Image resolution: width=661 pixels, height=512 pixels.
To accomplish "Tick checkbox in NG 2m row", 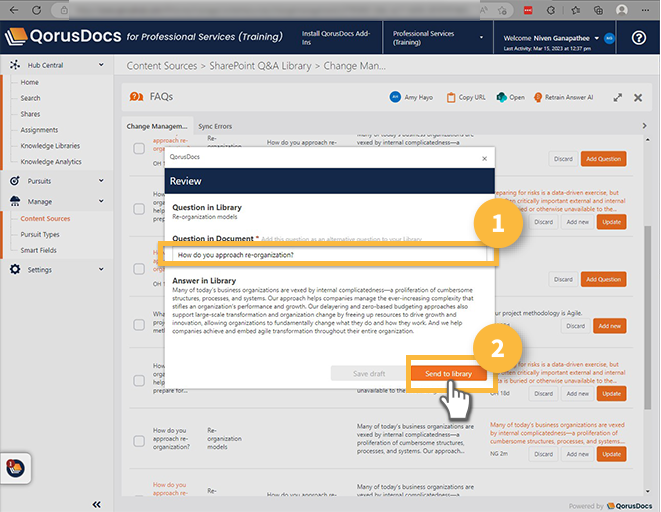I will click(x=139, y=441).
